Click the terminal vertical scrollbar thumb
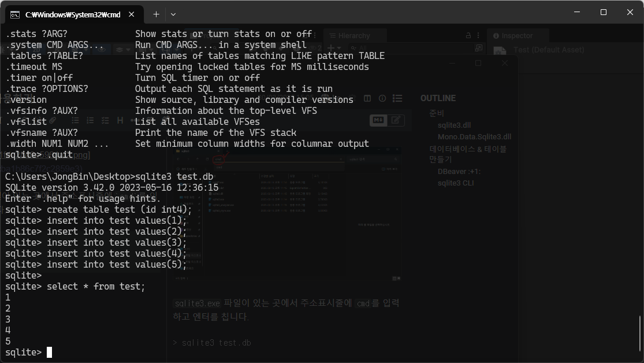The height and width of the screenshot is (363, 644). pos(639,334)
